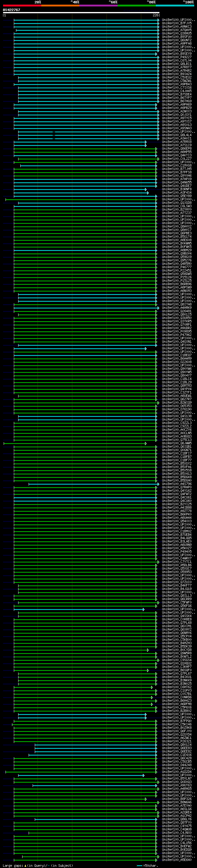The height and width of the screenshot is (868, 197).
Task: Click label UniRef100_Q801I4
Action: tap(177, 745)
